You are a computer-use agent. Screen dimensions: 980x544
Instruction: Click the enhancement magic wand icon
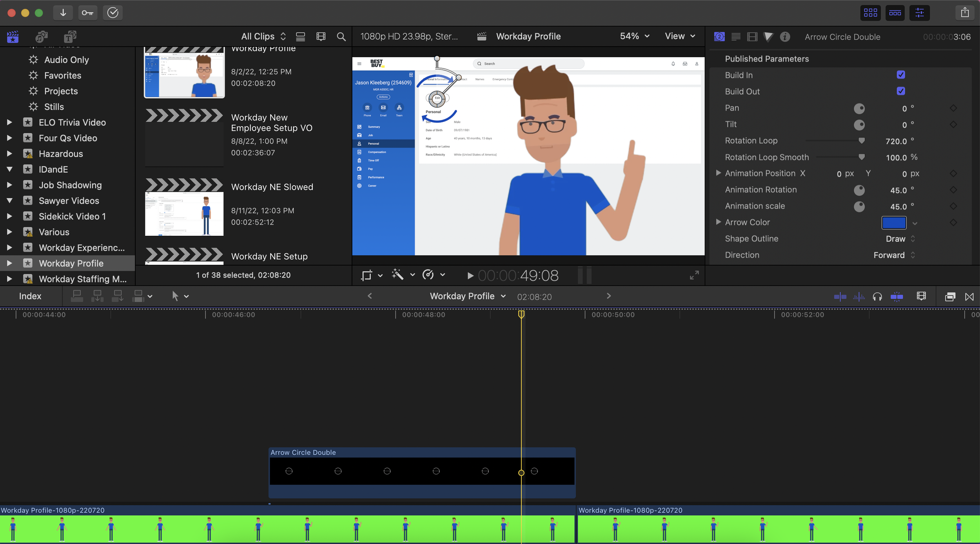397,275
